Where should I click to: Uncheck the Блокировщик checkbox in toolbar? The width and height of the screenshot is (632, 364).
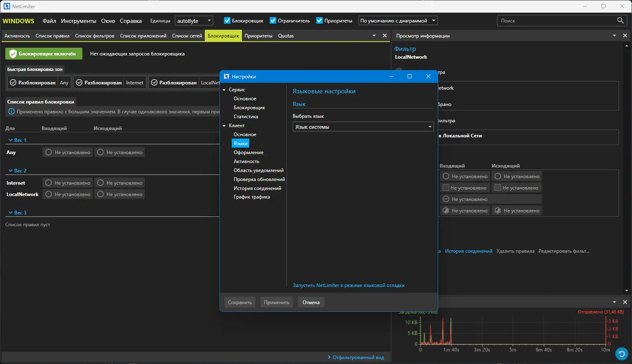227,21
